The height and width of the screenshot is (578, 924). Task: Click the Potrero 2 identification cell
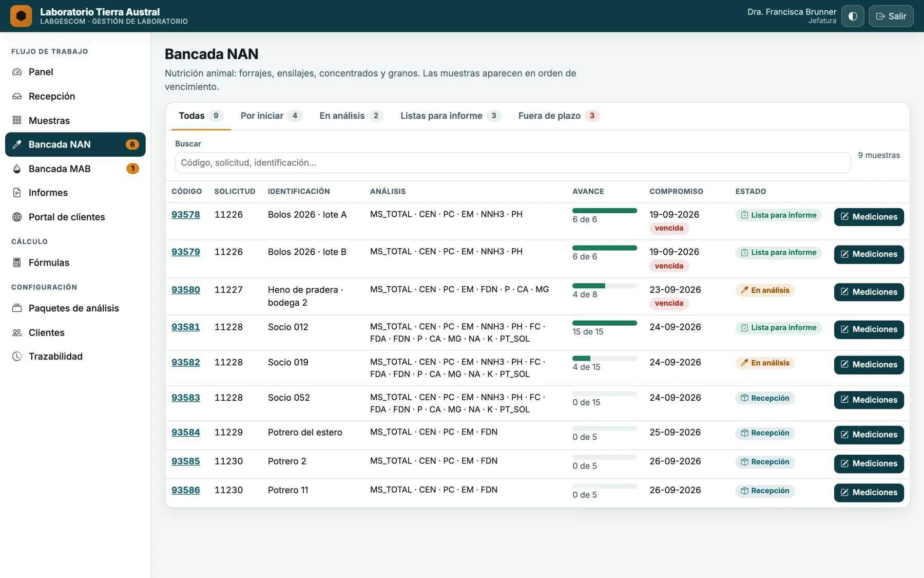point(287,461)
